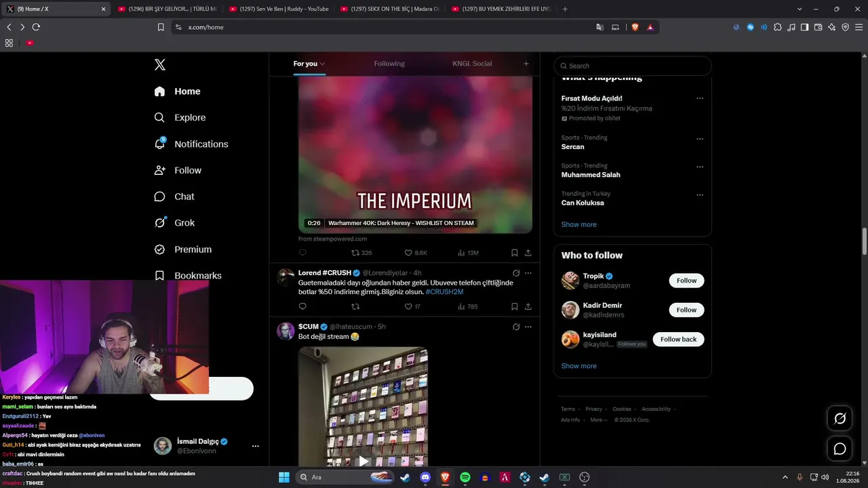Screen dimensions: 868x488
Task: Like the Lorend #CRUSH post
Action: pos(408,306)
